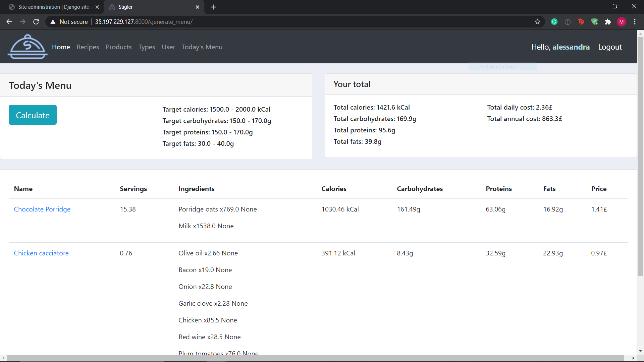Open the Chicken cacciatore recipe link
Image resolution: width=644 pixels, height=362 pixels.
point(41,253)
